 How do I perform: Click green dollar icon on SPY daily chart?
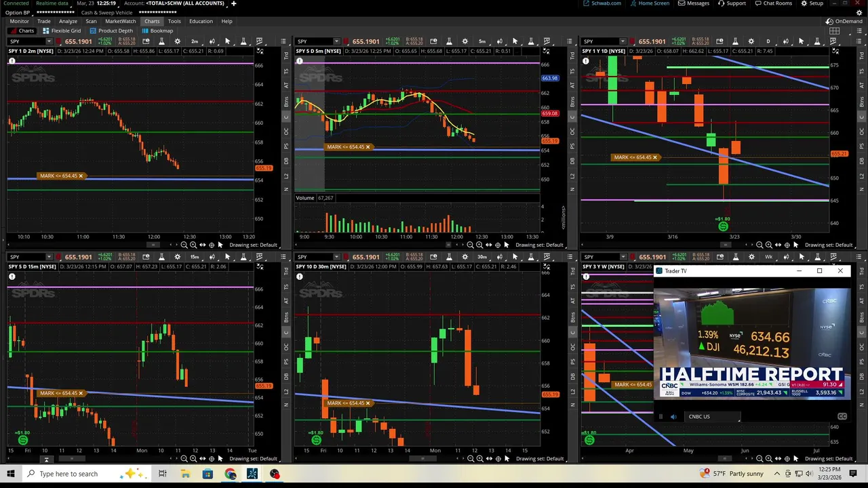(x=723, y=226)
